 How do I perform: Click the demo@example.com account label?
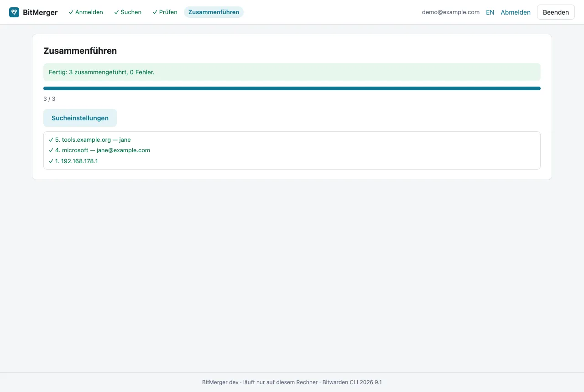click(x=451, y=12)
